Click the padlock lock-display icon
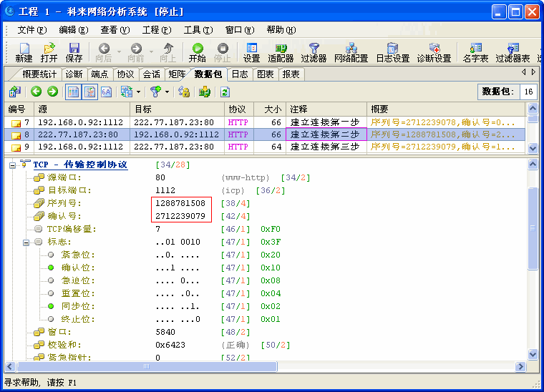 pyautogui.click(x=184, y=92)
